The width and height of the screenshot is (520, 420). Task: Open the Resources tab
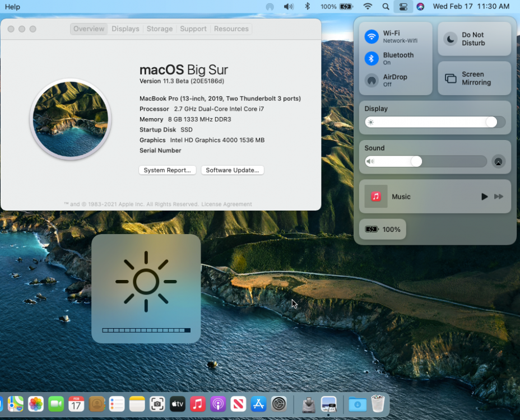(x=231, y=29)
